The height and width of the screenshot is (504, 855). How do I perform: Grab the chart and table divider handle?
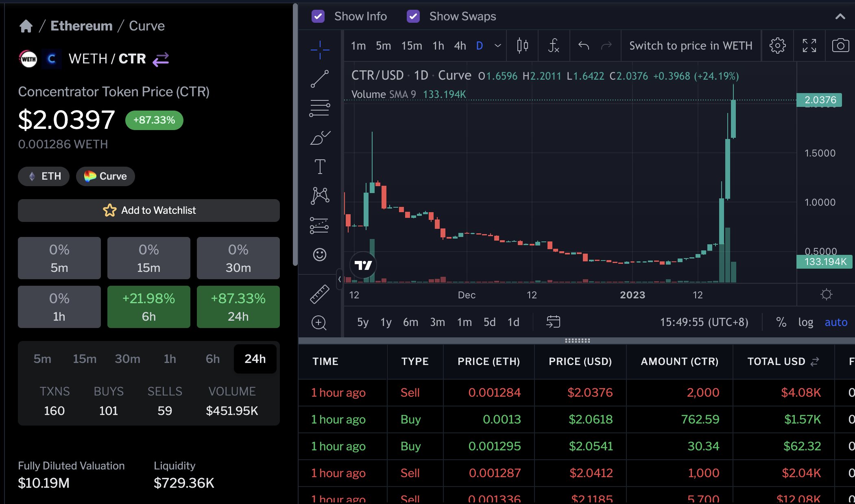577,341
